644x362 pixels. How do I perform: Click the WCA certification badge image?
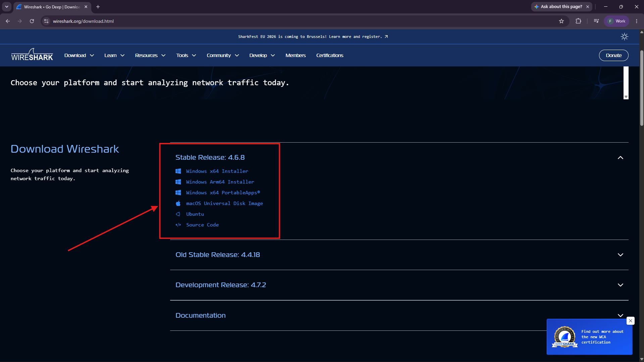565,337
